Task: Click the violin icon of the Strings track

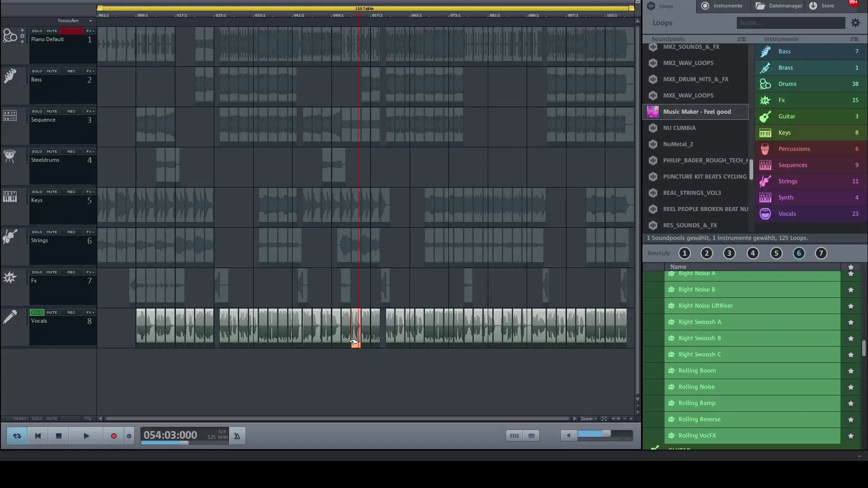Action: pyautogui.click(x=10, y=236)
